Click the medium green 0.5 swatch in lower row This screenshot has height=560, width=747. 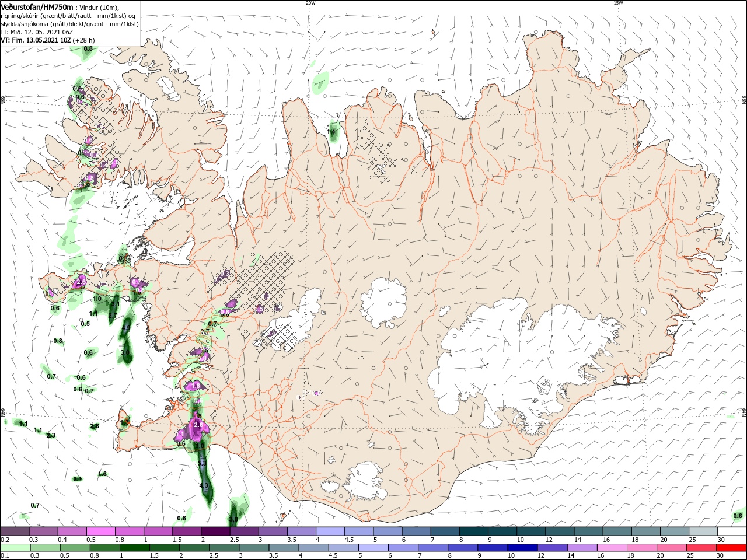(x=75, y=548)
